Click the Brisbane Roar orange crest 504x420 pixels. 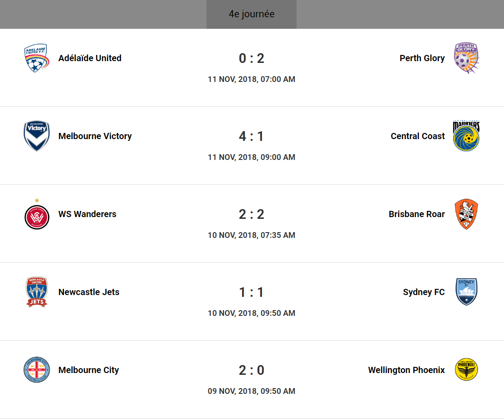(466, 214)
